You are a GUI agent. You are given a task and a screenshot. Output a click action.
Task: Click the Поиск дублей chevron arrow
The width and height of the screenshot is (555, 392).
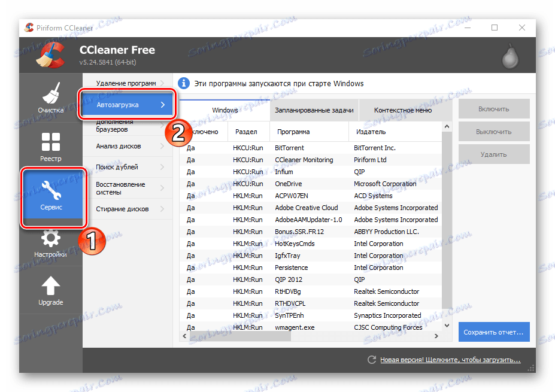[x=162, y=167]
